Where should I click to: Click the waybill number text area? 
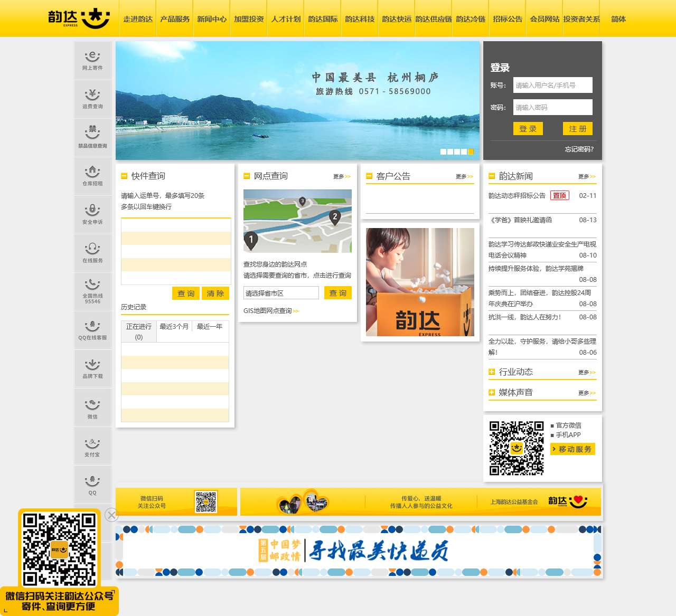click(176, 252)
